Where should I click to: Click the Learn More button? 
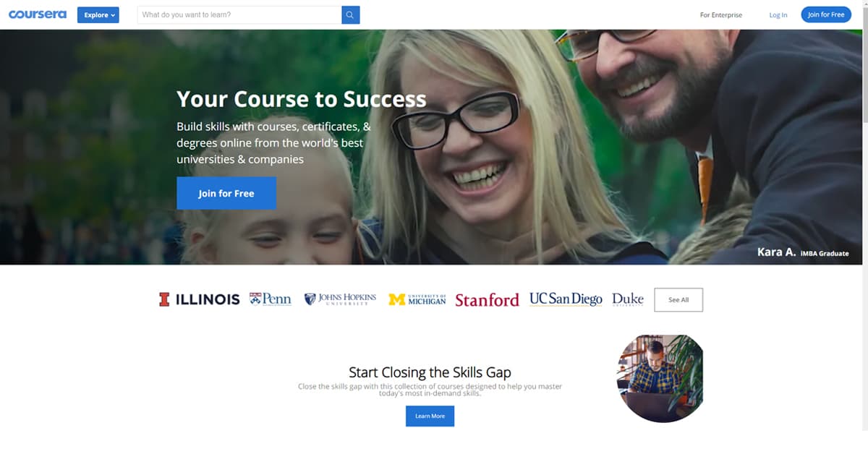430,416
